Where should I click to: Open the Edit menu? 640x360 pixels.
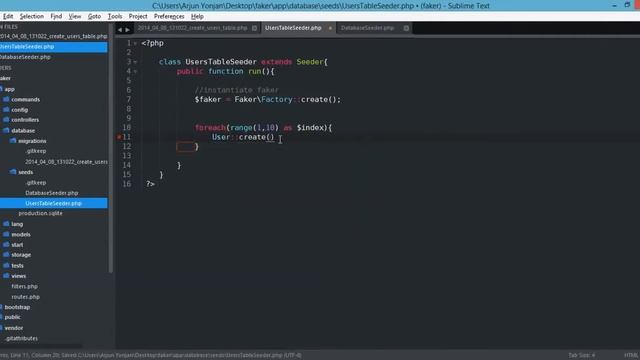[x=8, y=16]
